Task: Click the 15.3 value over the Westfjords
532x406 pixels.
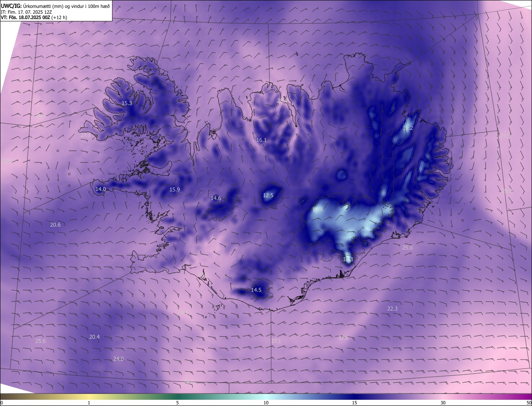Action: click(x=127, y=103)
